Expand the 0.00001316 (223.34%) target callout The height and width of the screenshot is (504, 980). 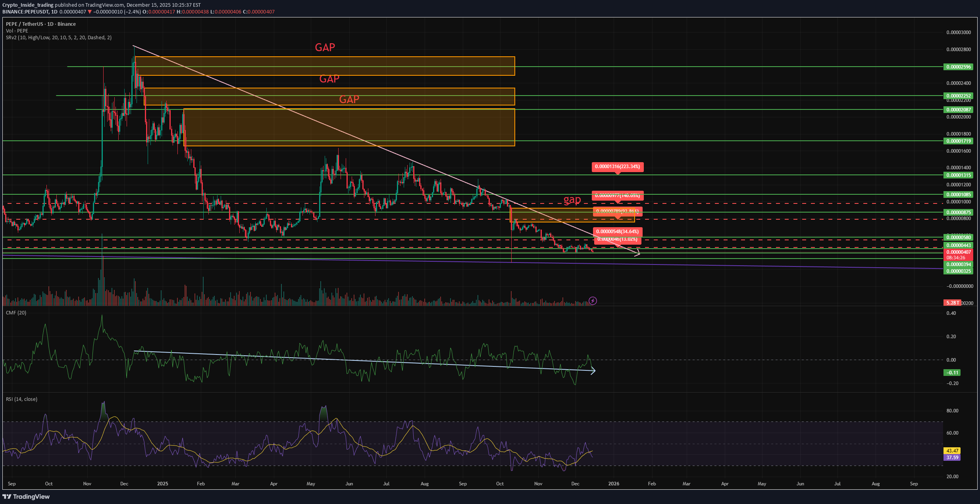[617, 167]
